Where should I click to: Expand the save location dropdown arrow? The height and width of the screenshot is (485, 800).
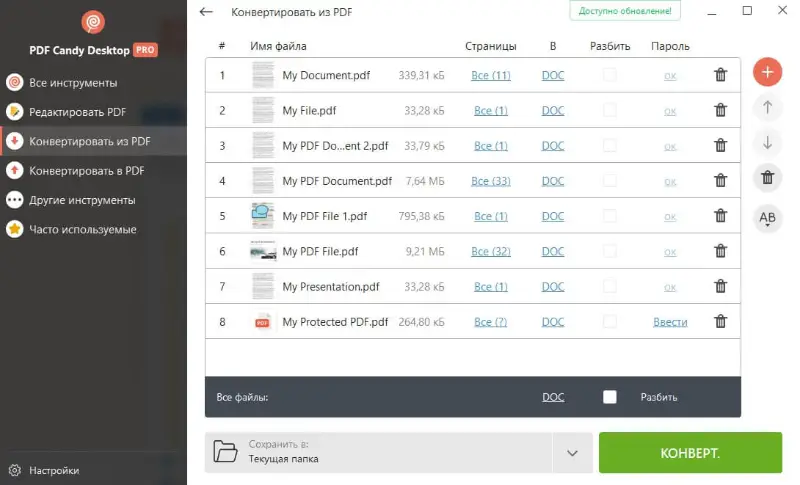point(572,452)
